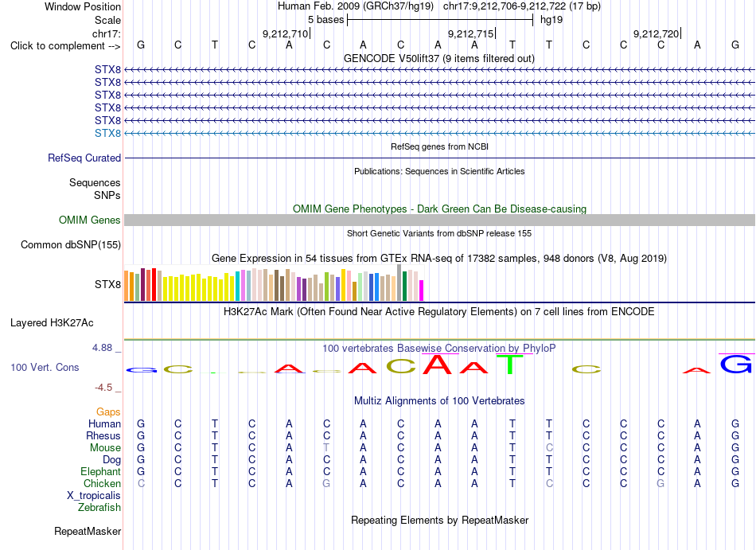Viewport: 756px width, 550px height.
Task: Open 'Repeating Elements by RepeatMasker' title
Action: pos(439,520)
